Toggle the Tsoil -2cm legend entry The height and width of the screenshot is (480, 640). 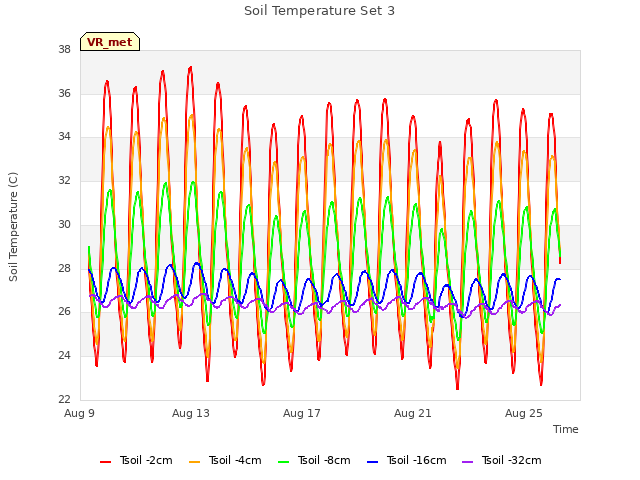pos(136,460)
